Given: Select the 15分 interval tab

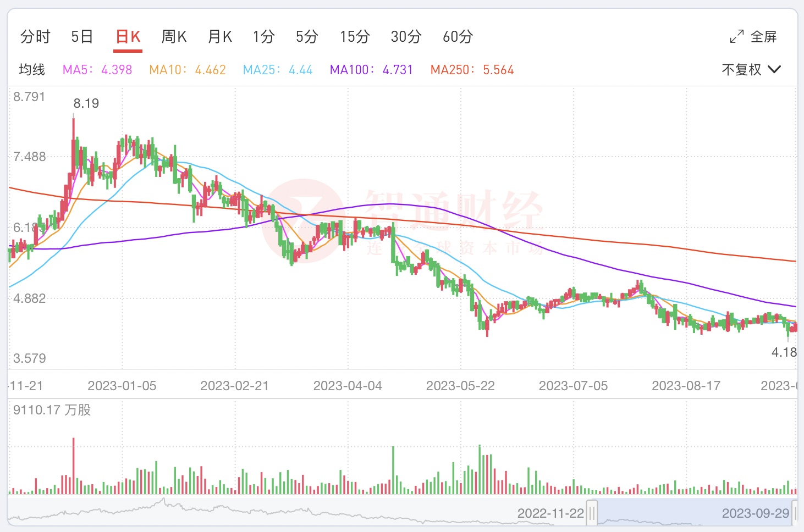Looking at the screenshot, I should [355, 37].
